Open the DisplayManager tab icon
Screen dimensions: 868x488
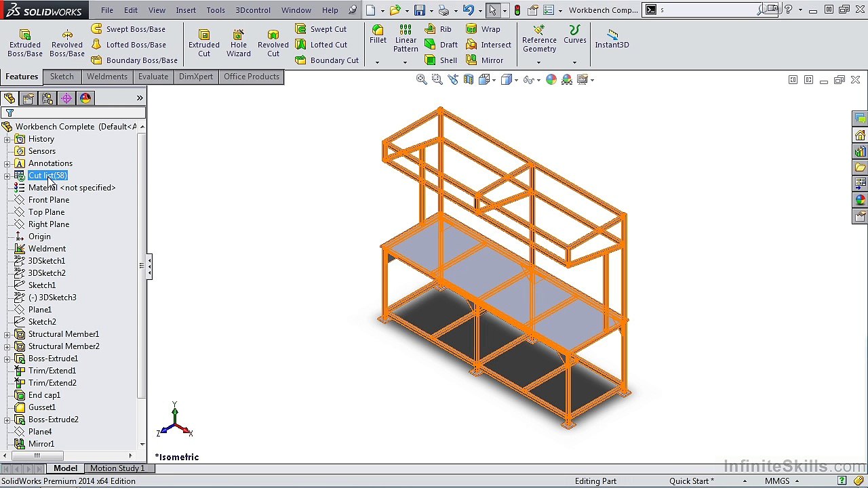85,98
